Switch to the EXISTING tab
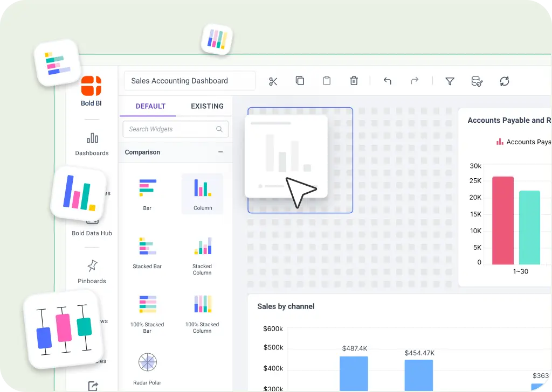The height and width of the screenshot is (392, 552). click(207, 106)
